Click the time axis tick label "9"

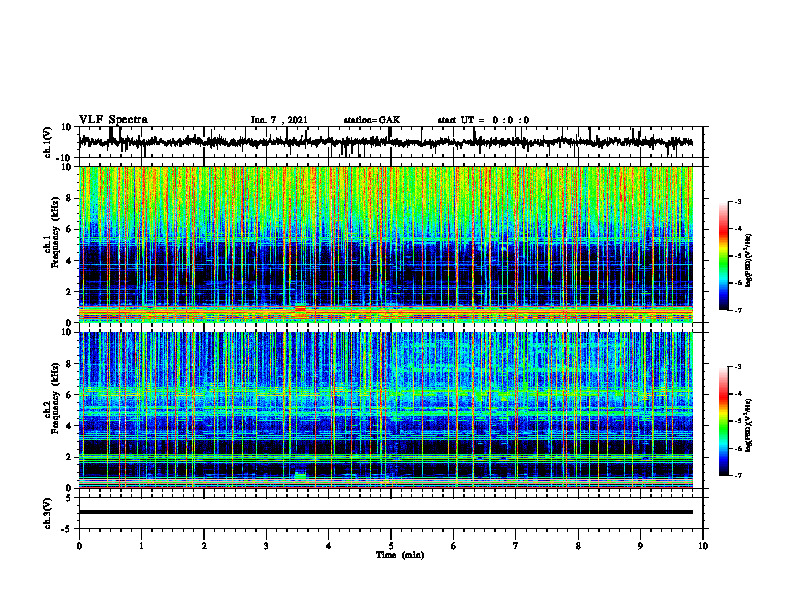pyautogui.click(x=640, y=546)
